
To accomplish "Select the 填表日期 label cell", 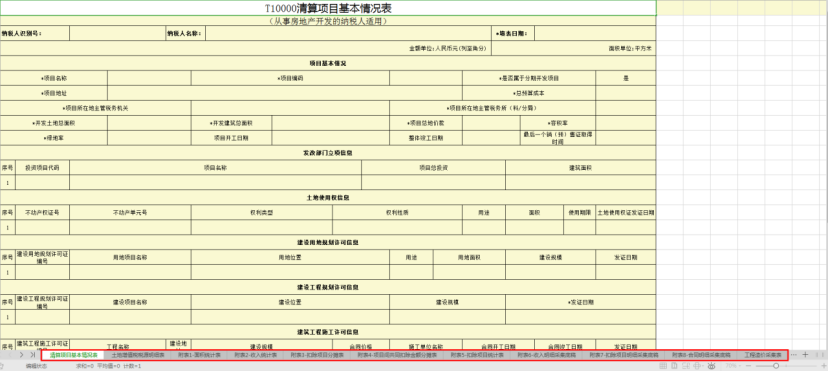I will coord(513,33).
